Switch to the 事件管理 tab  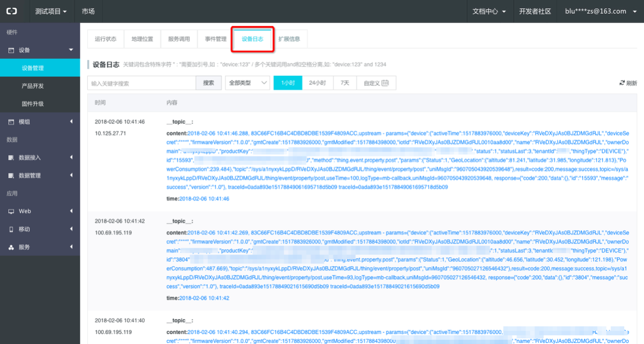(x=215, y=39)
